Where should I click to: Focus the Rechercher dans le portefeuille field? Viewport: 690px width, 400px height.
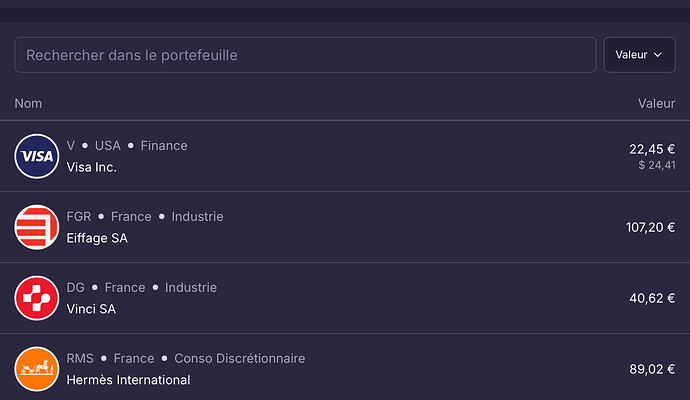305,55
